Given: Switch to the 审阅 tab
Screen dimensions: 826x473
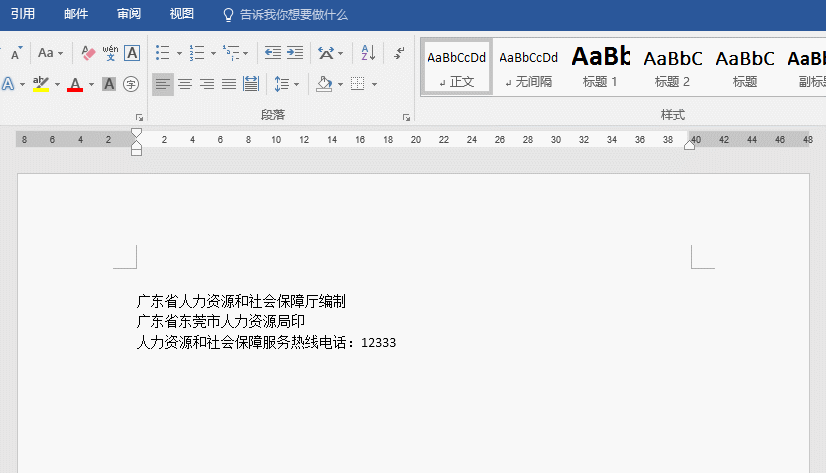Looking at the screenshot, I should point(129,14).
